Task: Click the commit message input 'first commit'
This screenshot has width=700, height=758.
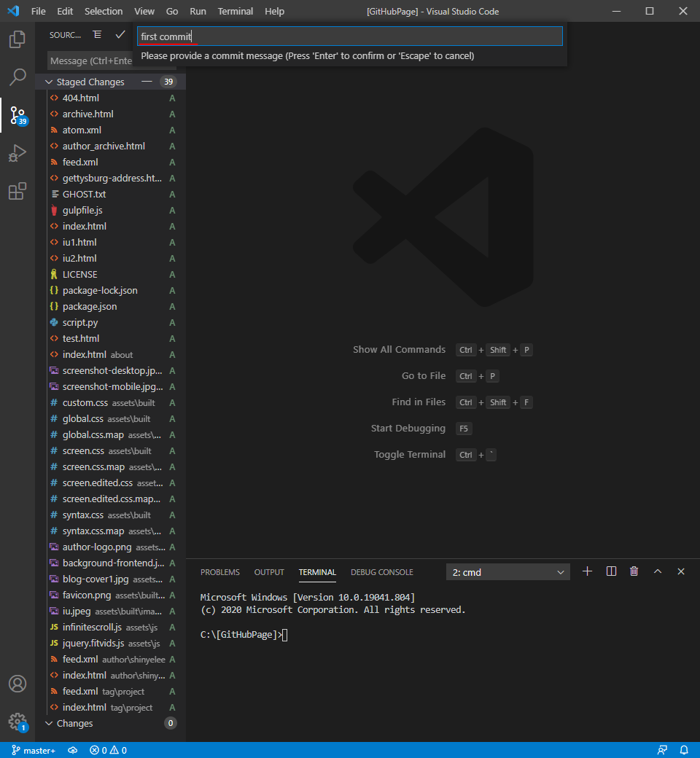Action: click(x=350, y=36)
